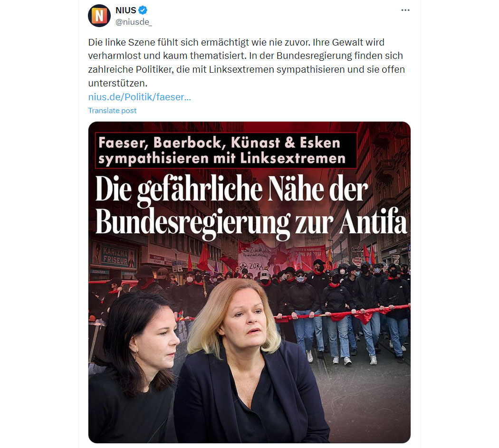Click the Karizma Friseur shop sign in photo
The height and width of the screenshot is (448, 499).
click(x=115, y=256)
